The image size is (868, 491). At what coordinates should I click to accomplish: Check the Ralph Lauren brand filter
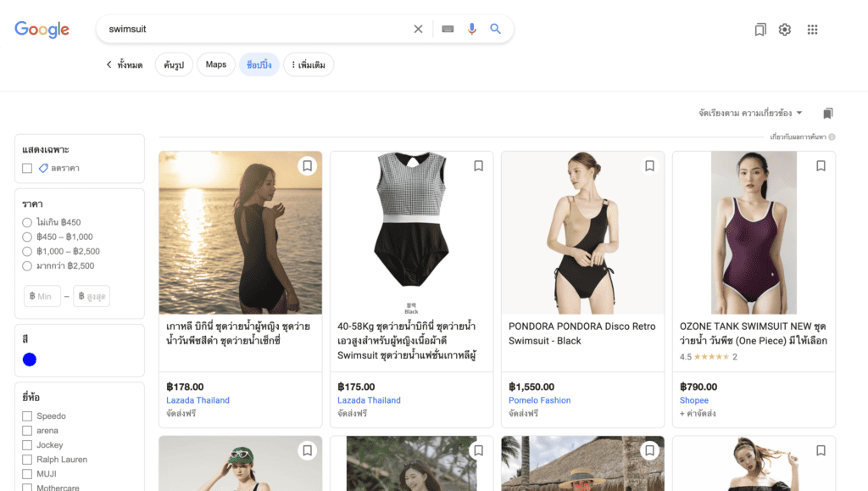pos(27,460)
